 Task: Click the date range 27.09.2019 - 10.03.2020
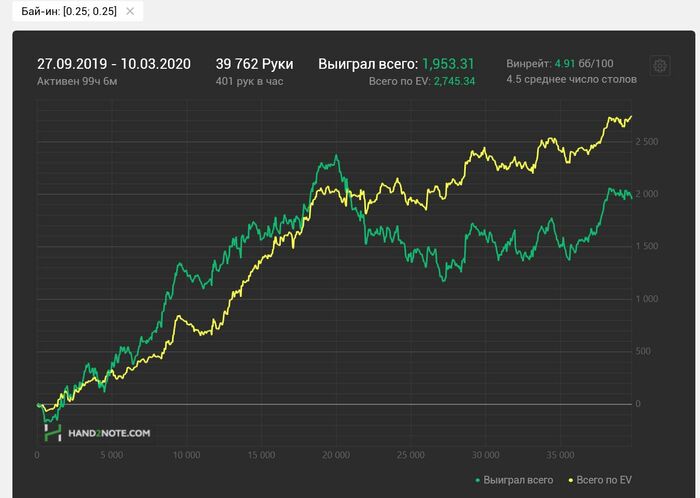(x=114, y=64)
